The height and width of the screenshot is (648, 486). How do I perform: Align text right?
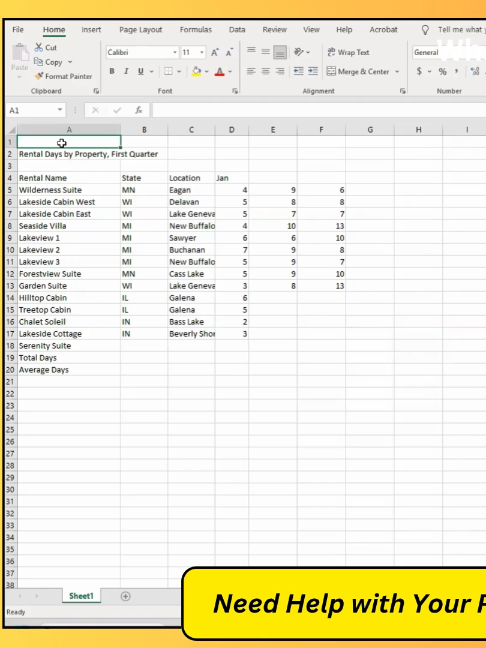(280, 71)
